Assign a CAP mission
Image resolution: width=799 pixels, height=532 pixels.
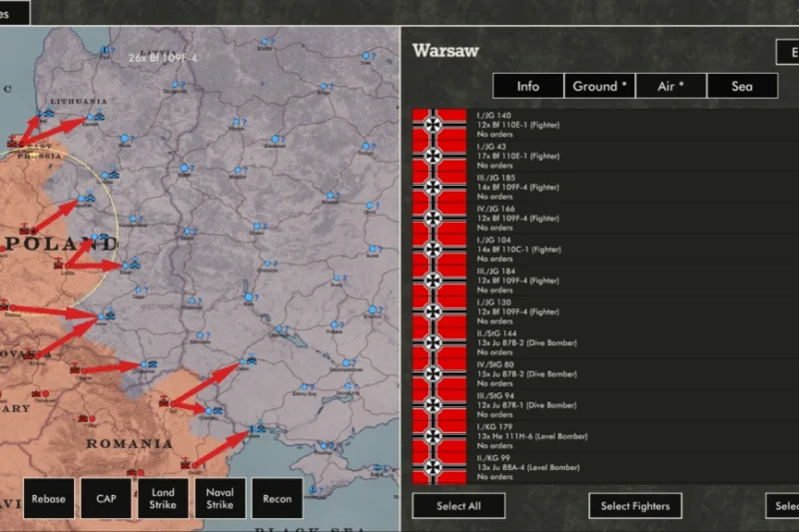[106, 499]
